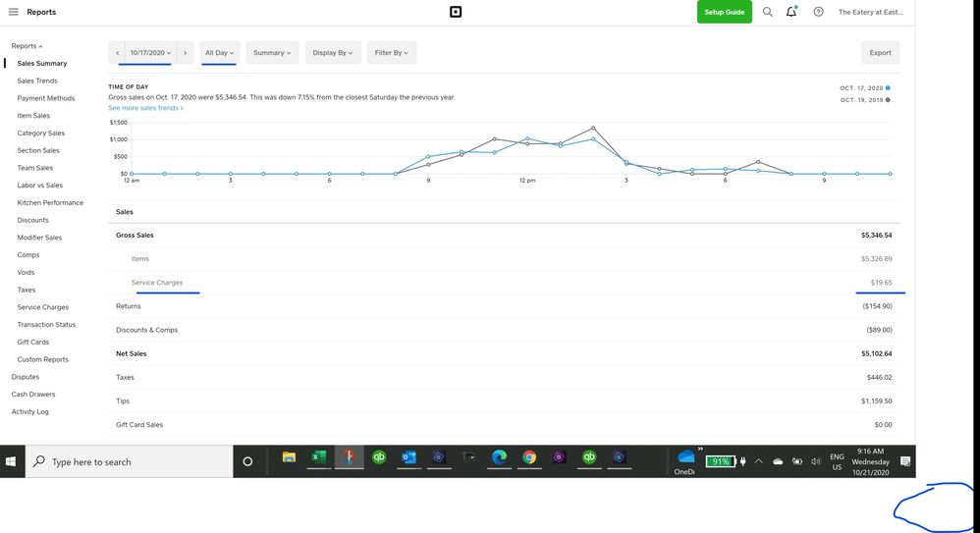Viewport: 980px width, 533px height.
Task: Expand the All Day time dropdown
Action: click(x=218, y=53)
